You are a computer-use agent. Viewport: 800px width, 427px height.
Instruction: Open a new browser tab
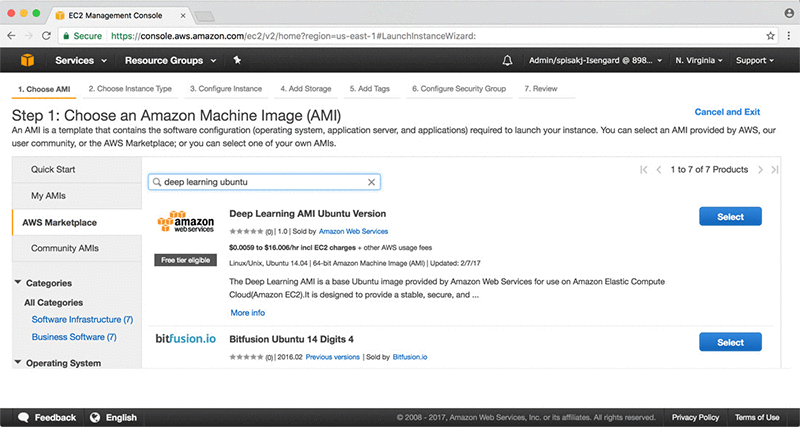[204, 17]
